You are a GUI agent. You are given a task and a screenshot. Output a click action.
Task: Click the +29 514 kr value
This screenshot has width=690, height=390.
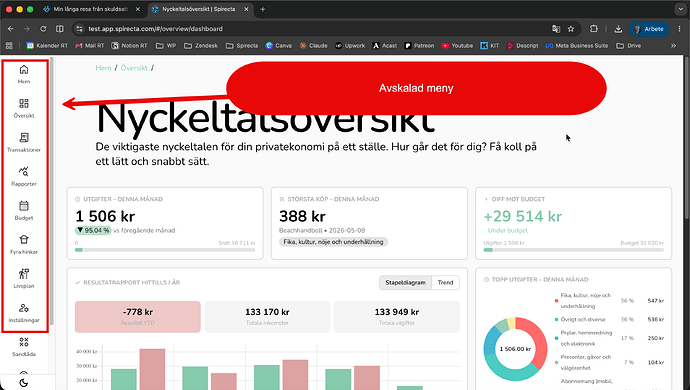point(523,217)
